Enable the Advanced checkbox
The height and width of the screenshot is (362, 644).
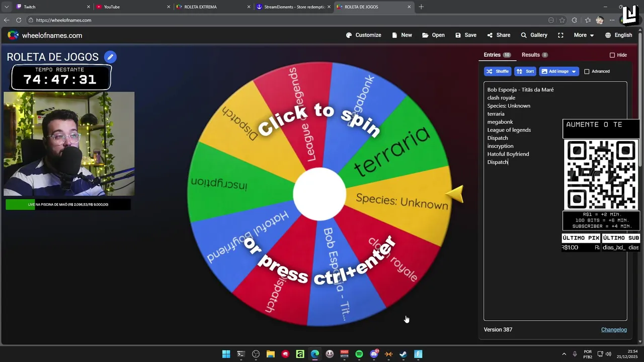[587, 71]
